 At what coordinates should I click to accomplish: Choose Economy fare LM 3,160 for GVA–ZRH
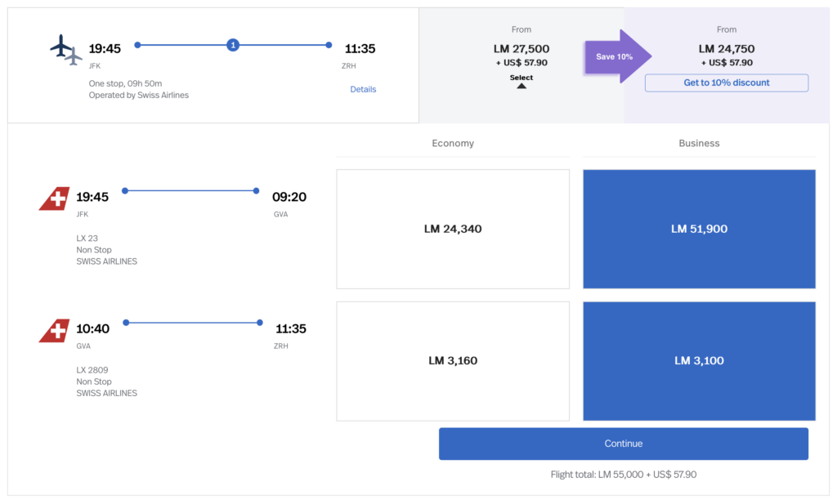click(x=453, y=361)
